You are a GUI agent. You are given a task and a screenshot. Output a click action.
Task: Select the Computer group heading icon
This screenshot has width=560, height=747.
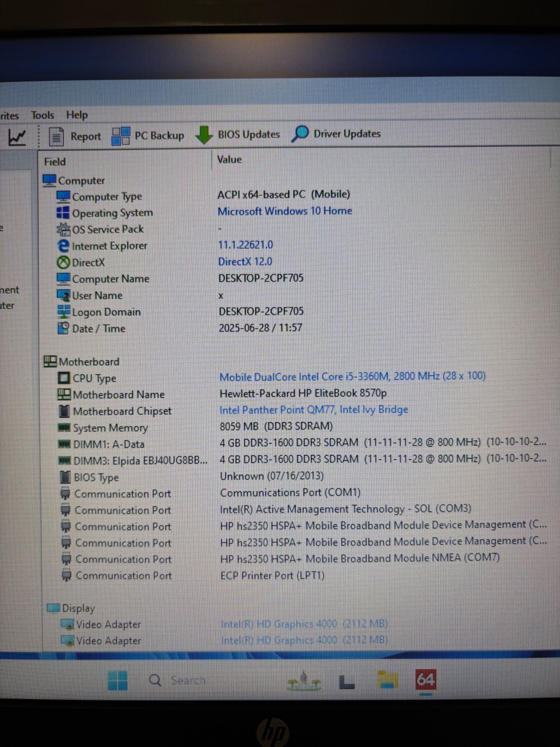pos(50,181)
